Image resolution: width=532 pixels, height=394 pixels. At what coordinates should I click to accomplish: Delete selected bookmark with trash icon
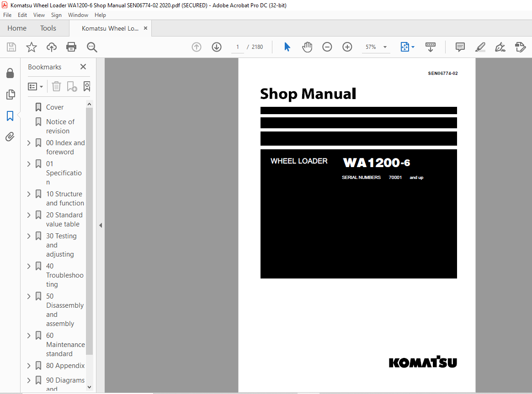56,87
